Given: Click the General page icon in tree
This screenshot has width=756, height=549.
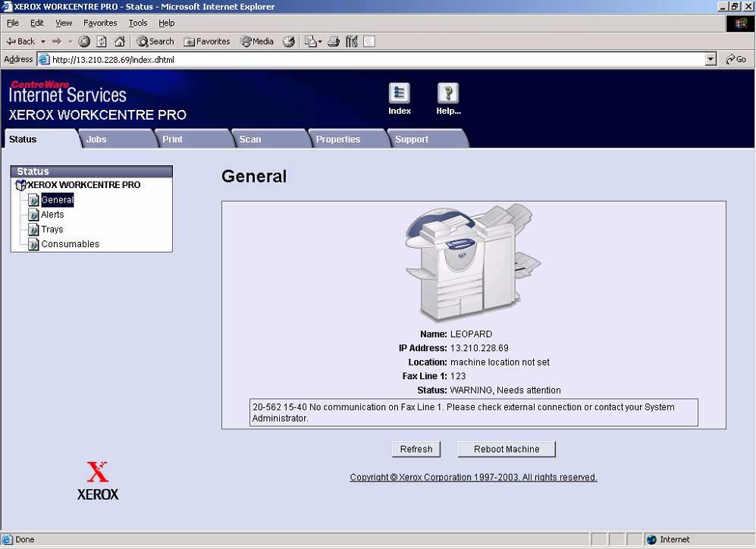Looking at the screenshot, I should 33,199.
